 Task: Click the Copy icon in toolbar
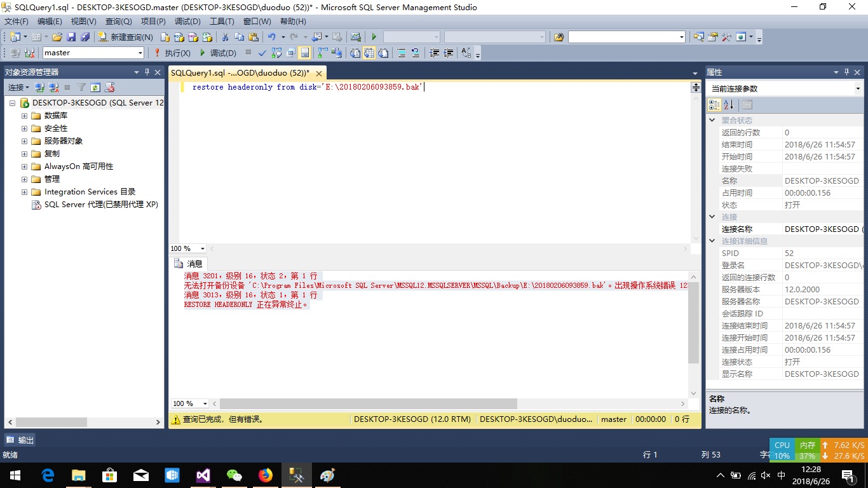[x=239, y=37]
